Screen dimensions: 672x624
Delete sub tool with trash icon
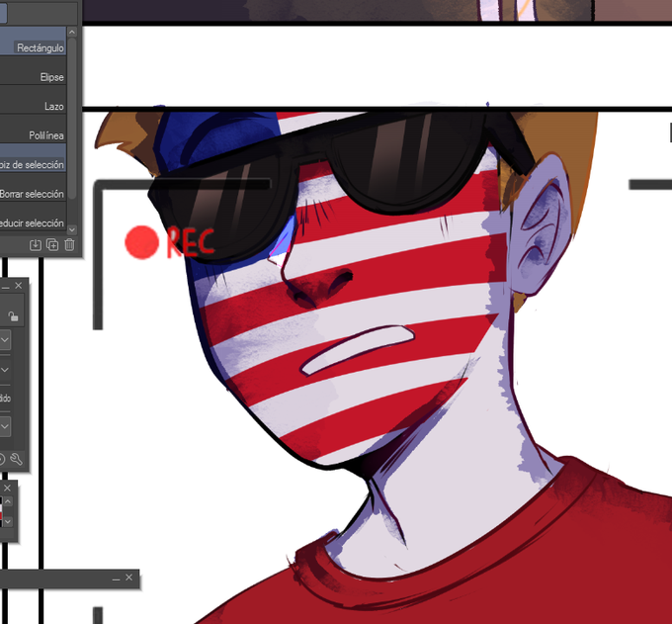point(69,245)
